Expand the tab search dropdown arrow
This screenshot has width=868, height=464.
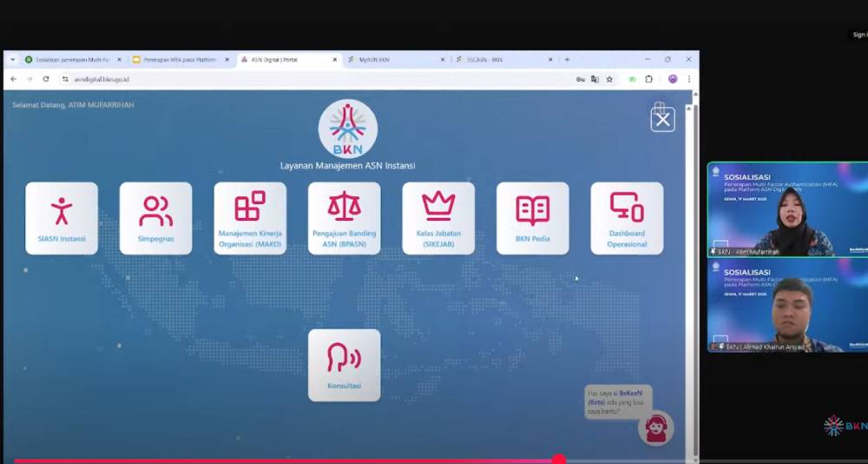coord(13,59)
